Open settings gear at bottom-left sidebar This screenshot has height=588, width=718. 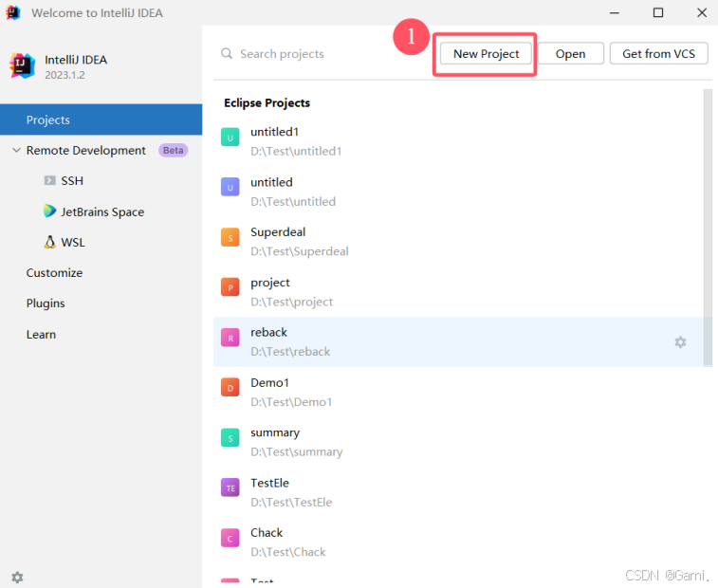coord(17,577)
